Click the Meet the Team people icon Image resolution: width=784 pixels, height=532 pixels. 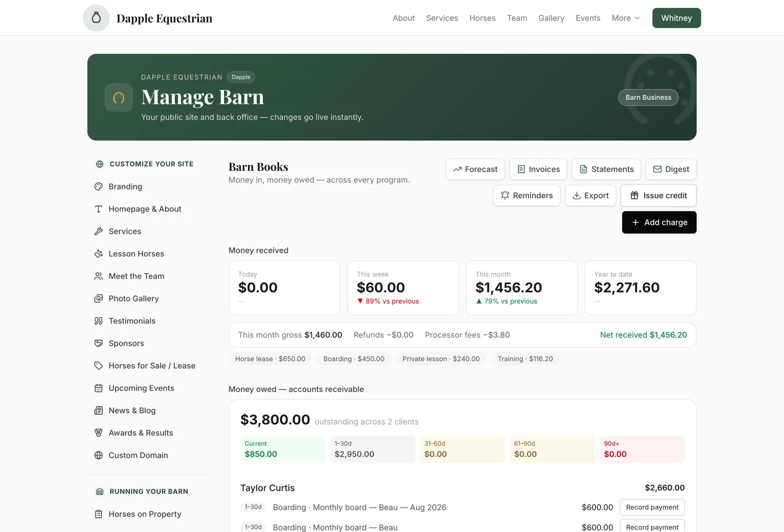pos(98,276)
